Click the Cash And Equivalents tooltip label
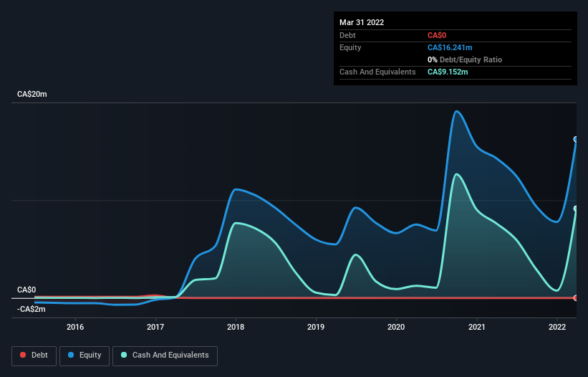Screen dimensions: 588x377 point(377,72)
